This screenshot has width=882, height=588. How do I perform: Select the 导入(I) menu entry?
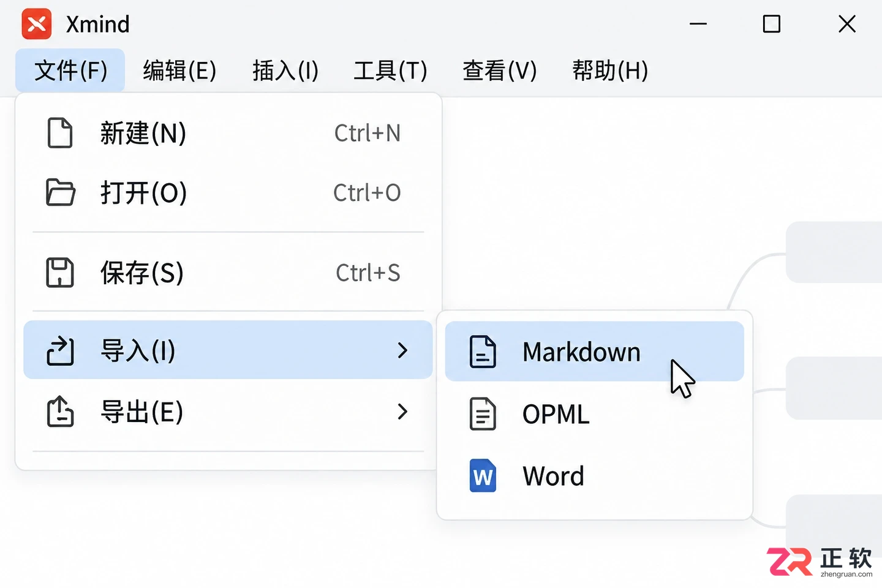[228, 350]
